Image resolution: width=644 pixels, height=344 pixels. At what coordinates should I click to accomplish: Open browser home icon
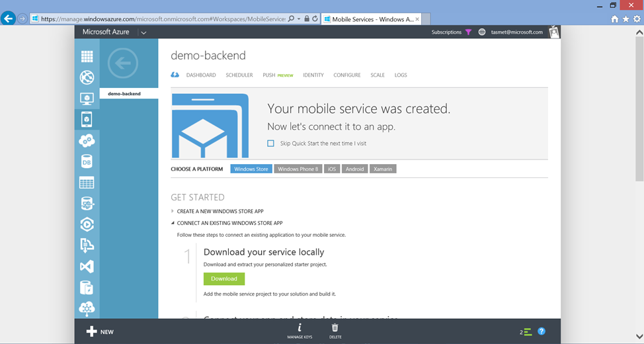point(614,19)
